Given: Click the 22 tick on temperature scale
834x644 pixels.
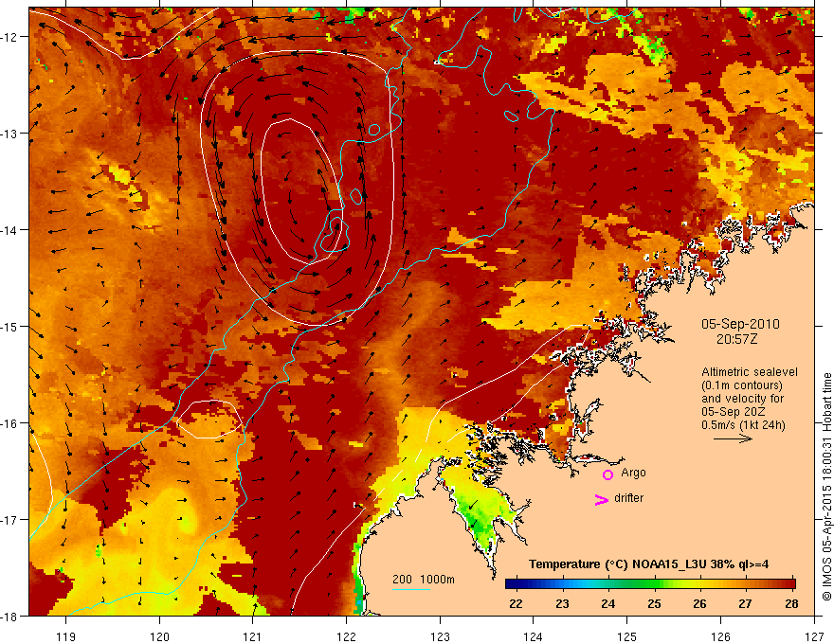Looking at the screenshot, I should point(516,603).
